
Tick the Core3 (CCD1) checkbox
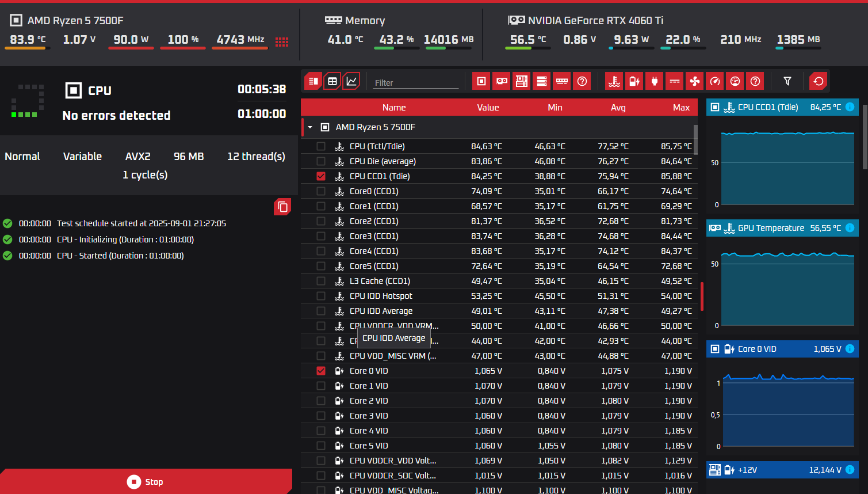point(321,236)
